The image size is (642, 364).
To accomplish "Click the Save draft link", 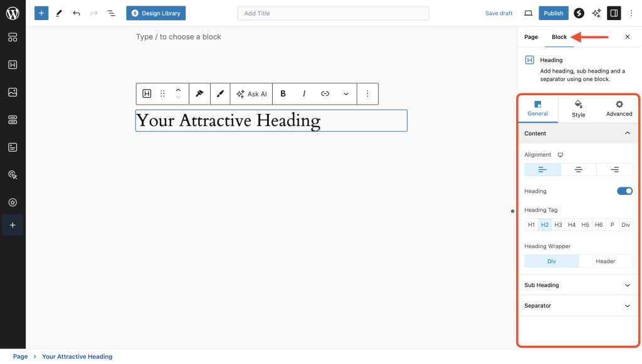I will click(x=499, y=13).
